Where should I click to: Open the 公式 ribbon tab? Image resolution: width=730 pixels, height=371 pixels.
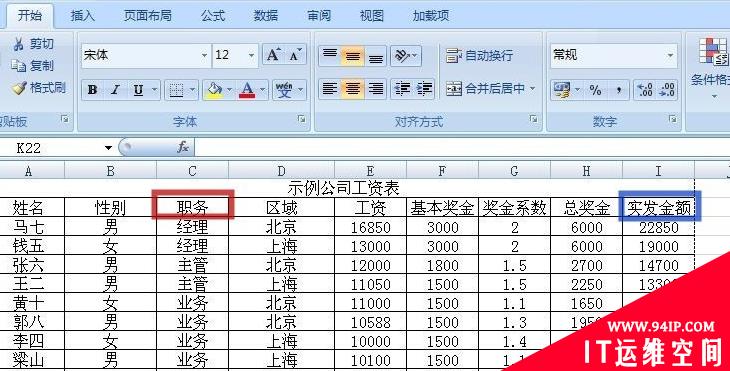coord(213,16)
